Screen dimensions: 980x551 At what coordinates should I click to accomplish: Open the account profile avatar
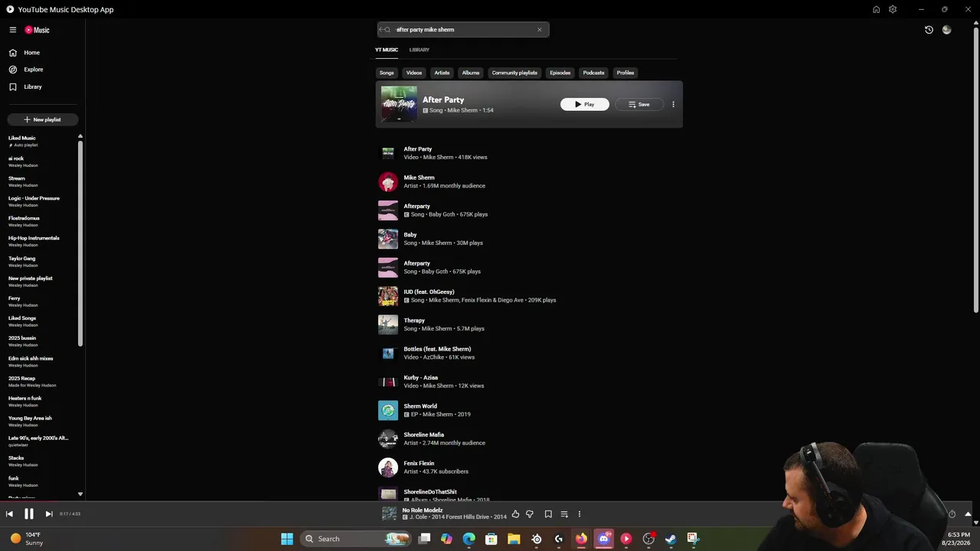coord(947,30)
